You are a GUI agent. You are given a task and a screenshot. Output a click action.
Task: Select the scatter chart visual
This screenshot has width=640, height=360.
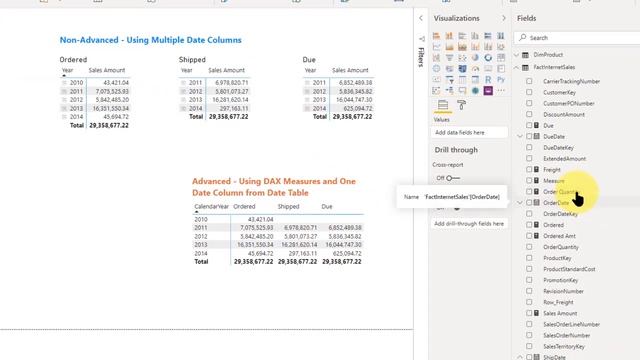[x=462, y=58]
